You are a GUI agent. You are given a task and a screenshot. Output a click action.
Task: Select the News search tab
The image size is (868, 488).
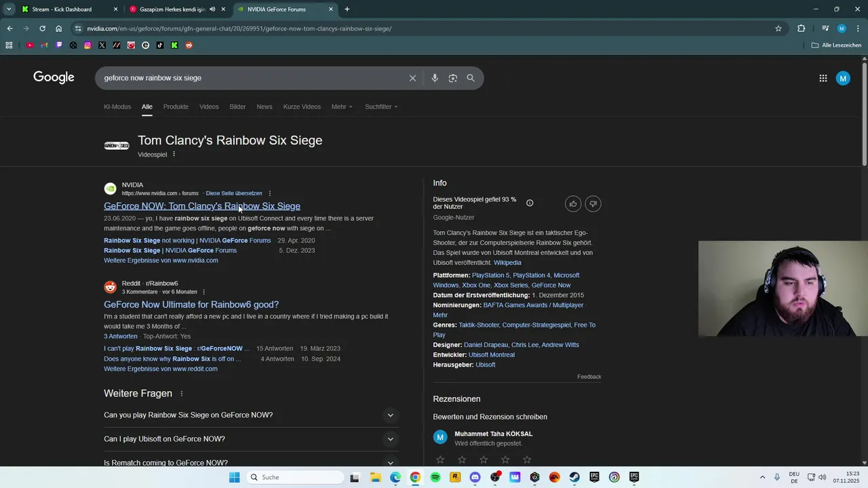264,107
